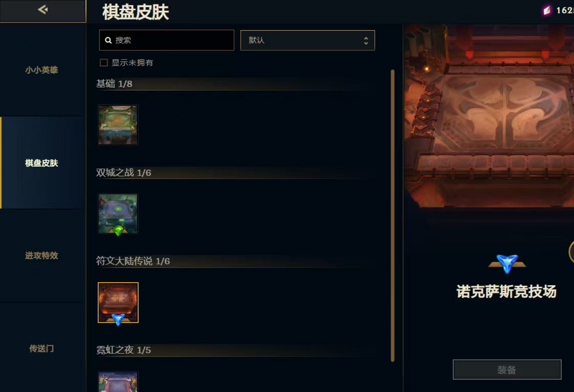
Task: Click the blue rarity gem above 诺克萨斯竞技场
Action: click(507, 263)
